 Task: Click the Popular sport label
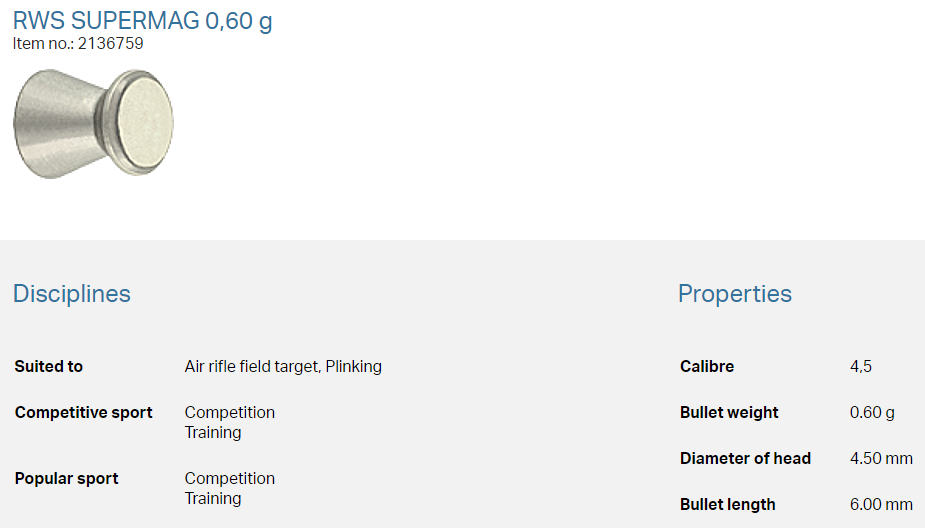point(67,479)
